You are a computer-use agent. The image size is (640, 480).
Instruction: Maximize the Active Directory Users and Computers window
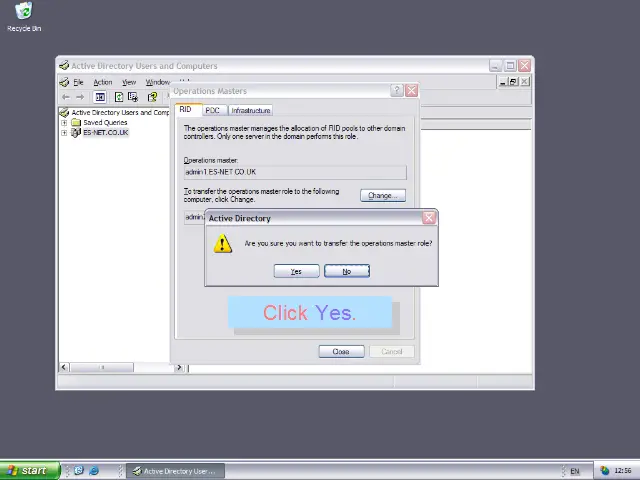[510, 66]
